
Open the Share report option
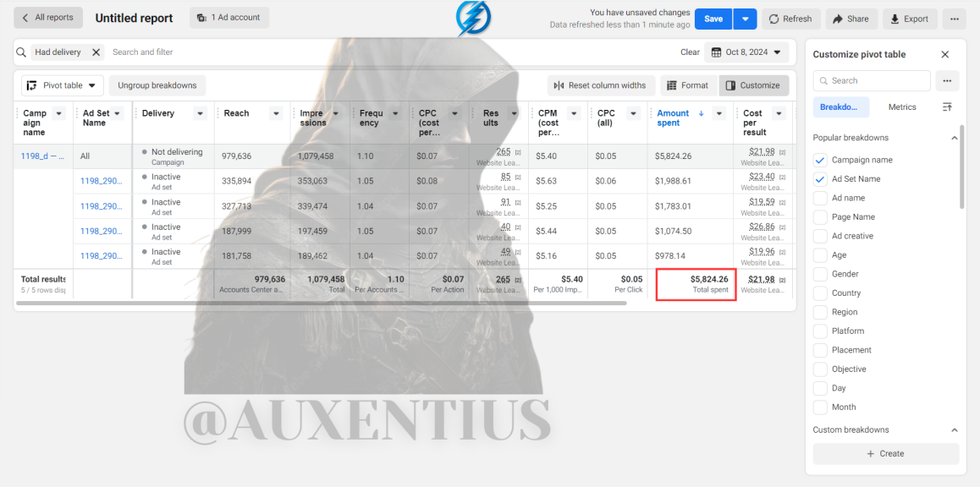pos(851,19)
